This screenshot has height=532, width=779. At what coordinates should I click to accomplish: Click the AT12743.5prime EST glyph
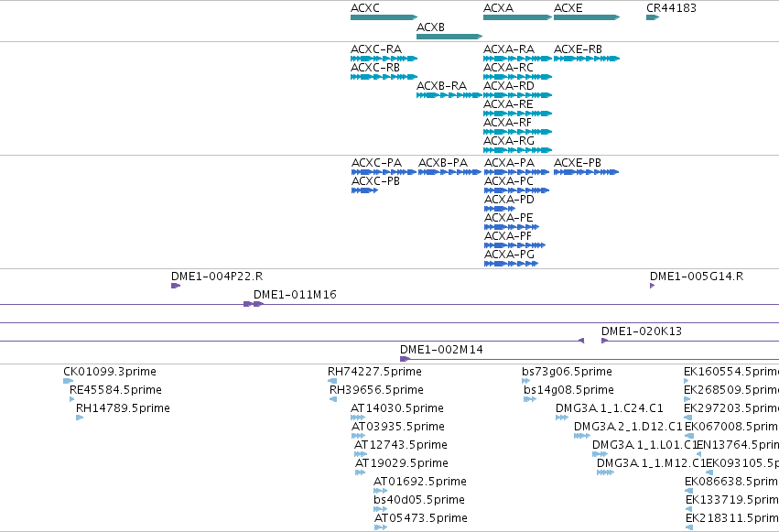(x=362, y=454)
